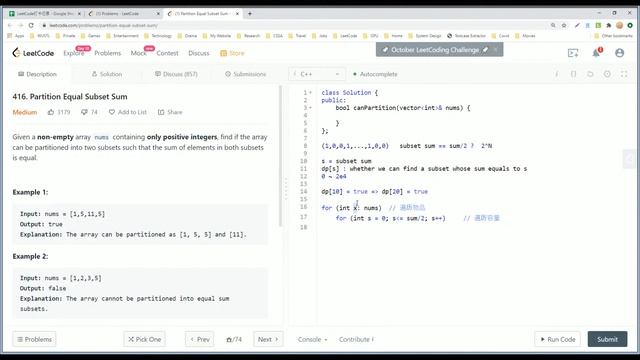Click the browser back arrow
640x360 pixels.
[10, 25]
